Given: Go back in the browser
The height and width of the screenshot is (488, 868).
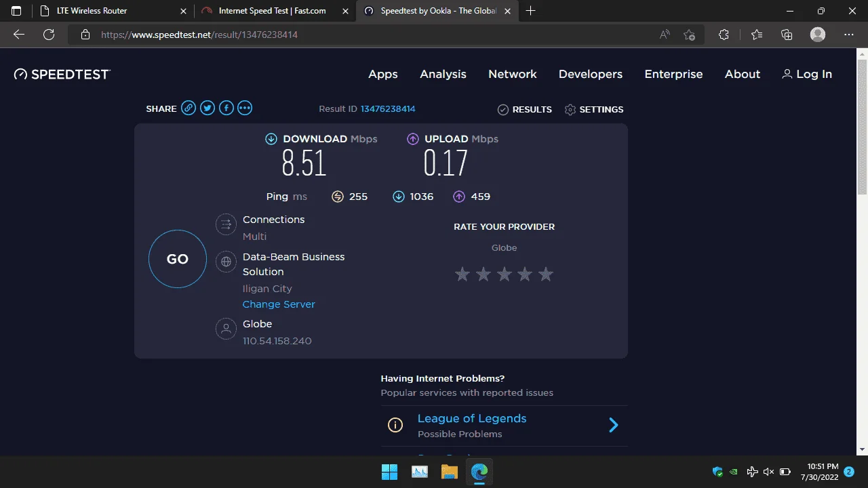Looking at the screenshot, I should click(x=19, y=35).
